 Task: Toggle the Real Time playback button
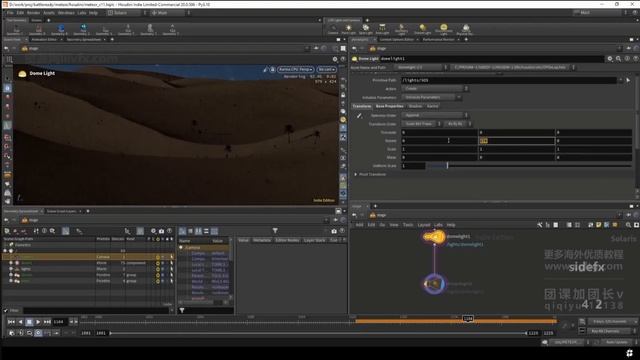[38, 333]
